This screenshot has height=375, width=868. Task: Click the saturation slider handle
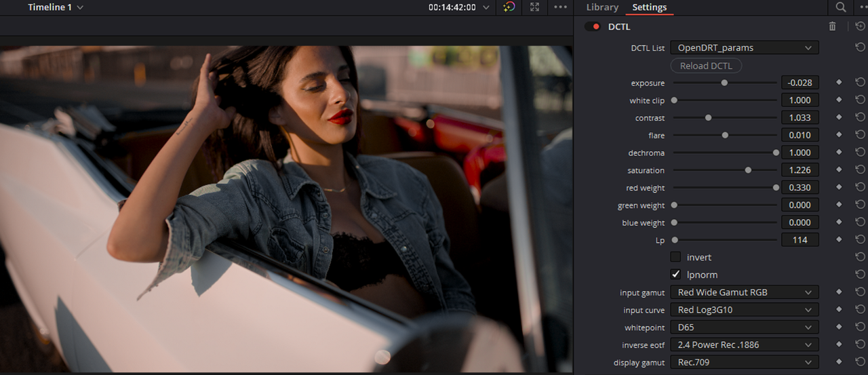(748, 170)
